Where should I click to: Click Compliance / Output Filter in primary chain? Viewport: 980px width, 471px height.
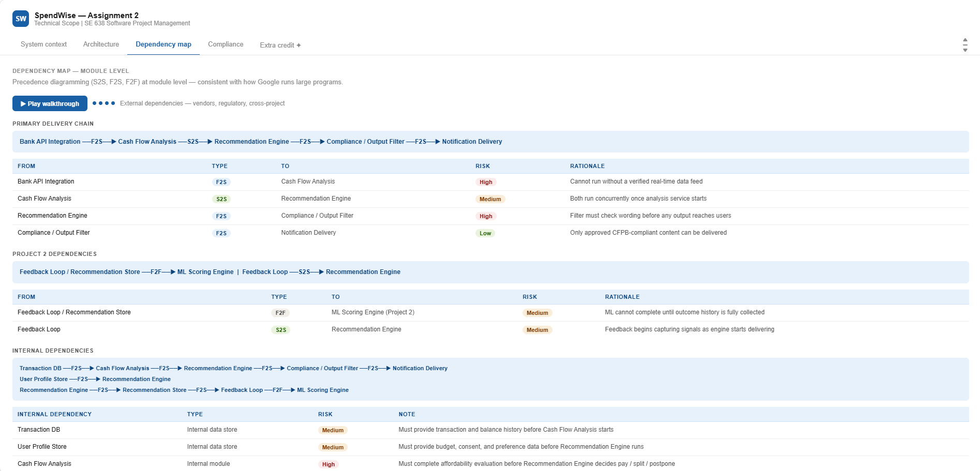[365, 142]
